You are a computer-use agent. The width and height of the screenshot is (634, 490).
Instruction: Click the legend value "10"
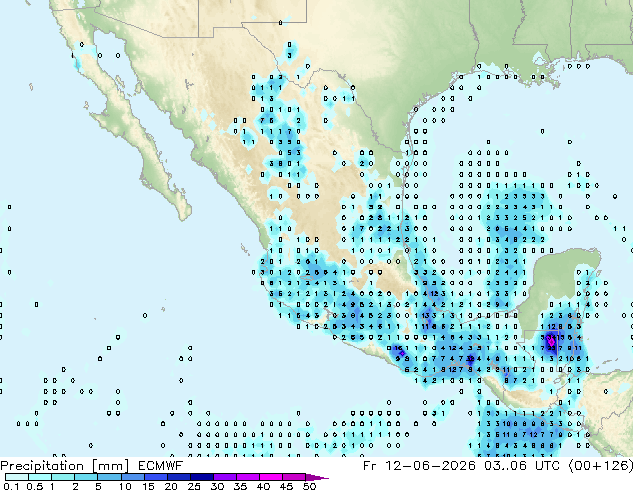(x=125, y=486)
